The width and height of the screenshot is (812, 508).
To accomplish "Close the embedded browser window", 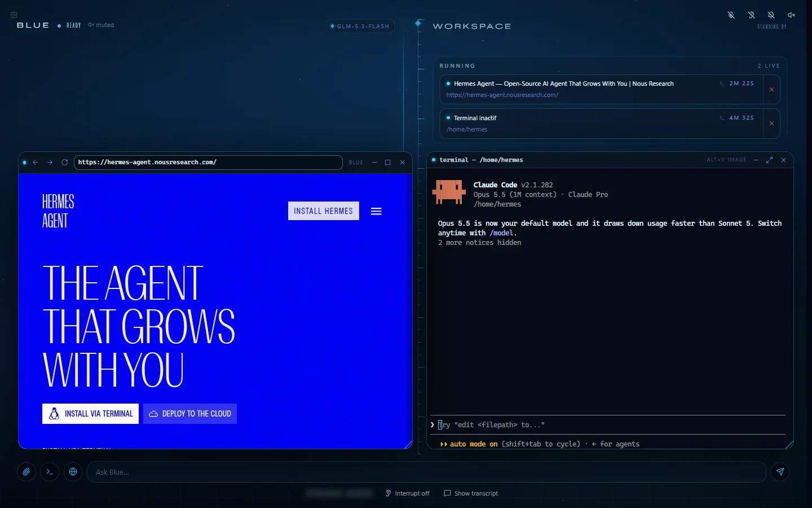I will tap(402, 163).
